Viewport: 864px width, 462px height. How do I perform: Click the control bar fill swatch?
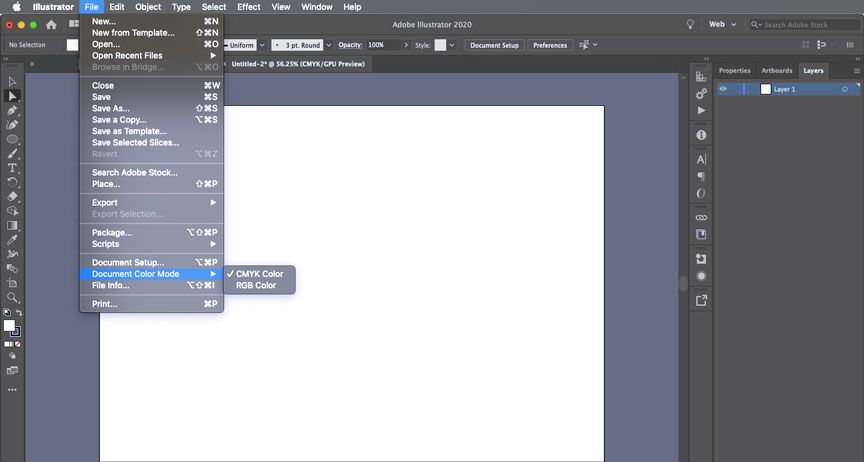click(x=72, y=45)
